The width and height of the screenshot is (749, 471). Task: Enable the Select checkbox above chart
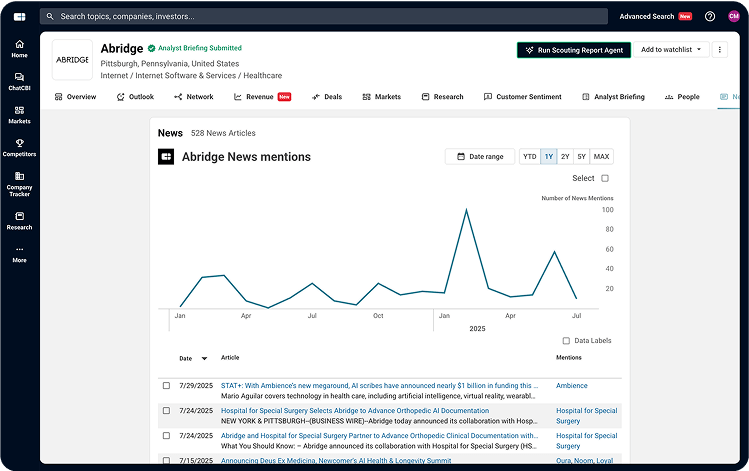pos(605,178)
